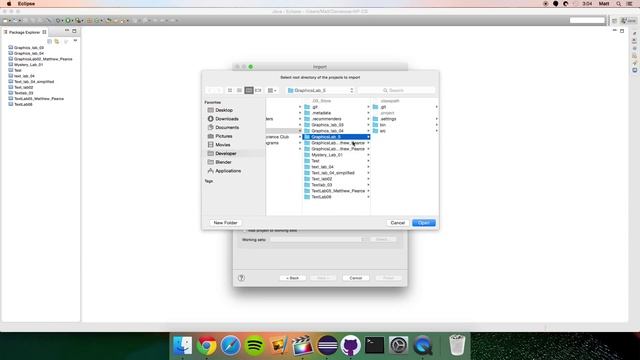
Task: Switch file dialog to column view
Action: coord(249,90)
